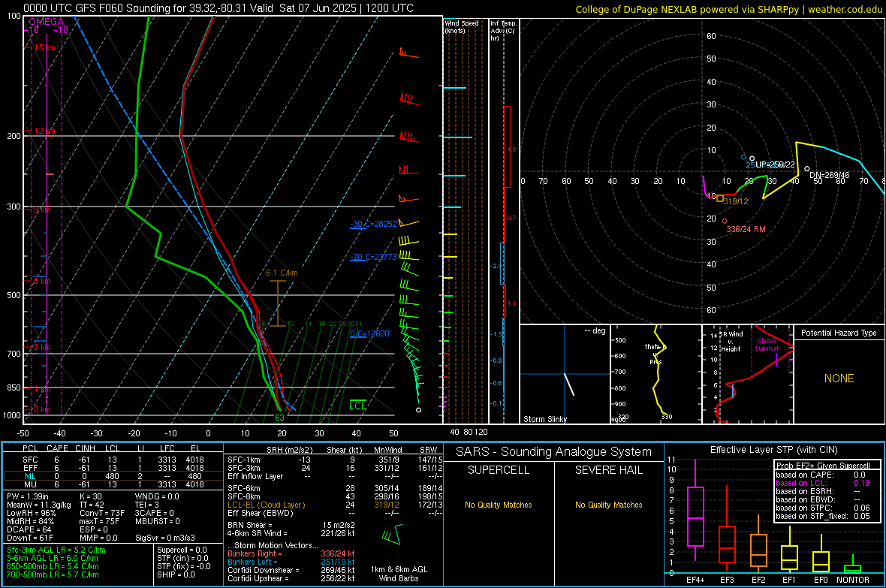
Task: Click the Prob EF2+ Given Supercell header
Action: click(x=823, y=466)
